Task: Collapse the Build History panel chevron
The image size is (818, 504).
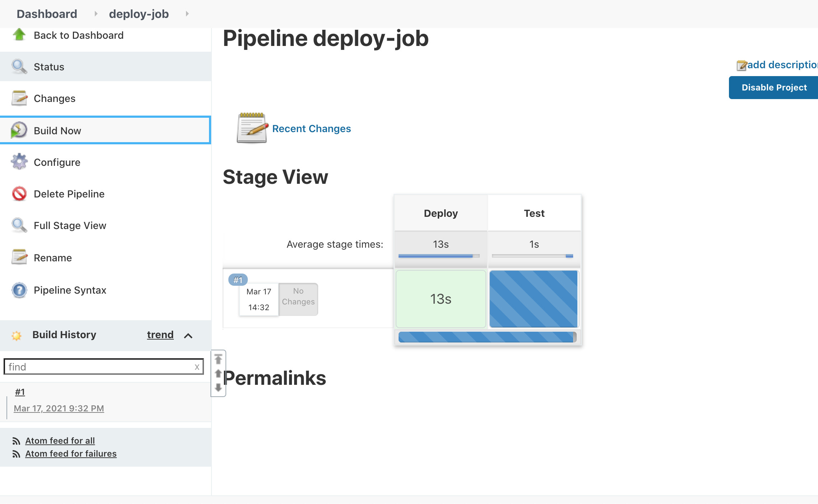Action: (188, 336)
